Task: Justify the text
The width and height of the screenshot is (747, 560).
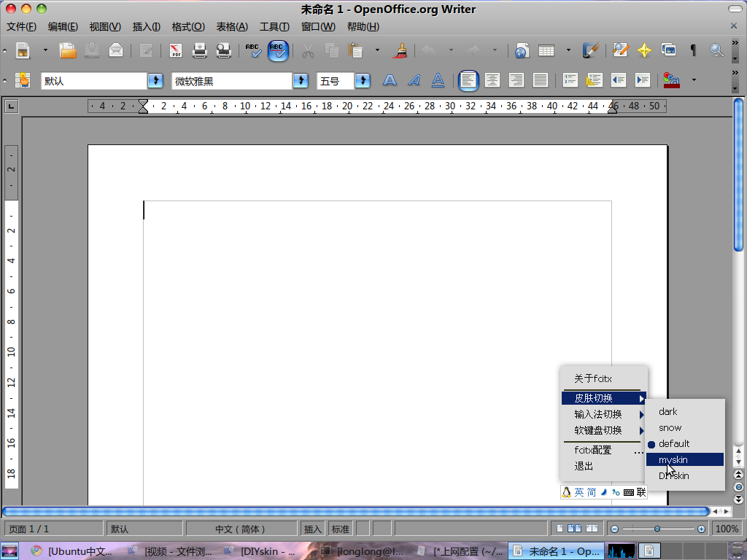Action: pyautogui.click(x=541, y=80)
